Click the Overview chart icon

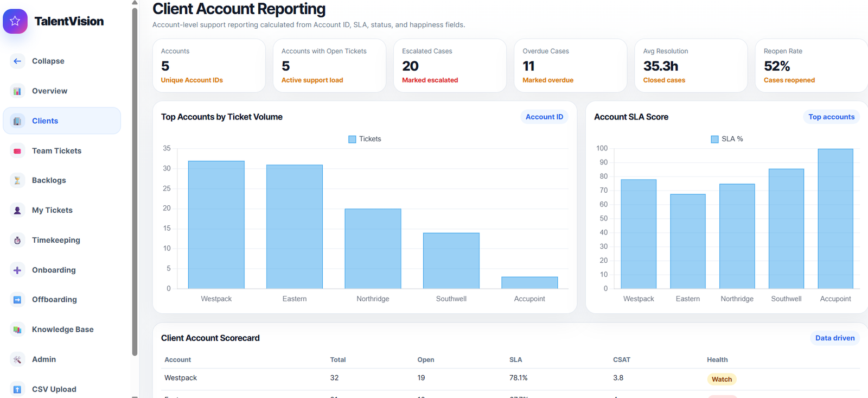pyautogui.click(x=17, y=91)
